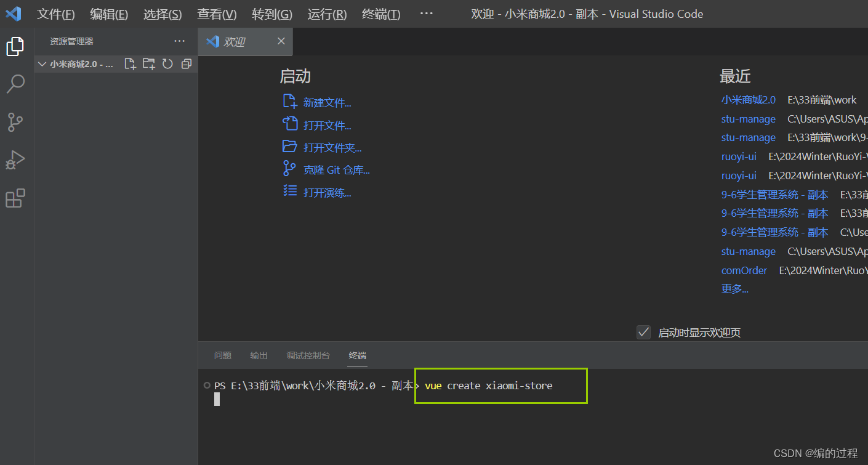Open the overflow menu ellipsis in menu bar
Screen dimensions: 868x465
tap(426, 14)
